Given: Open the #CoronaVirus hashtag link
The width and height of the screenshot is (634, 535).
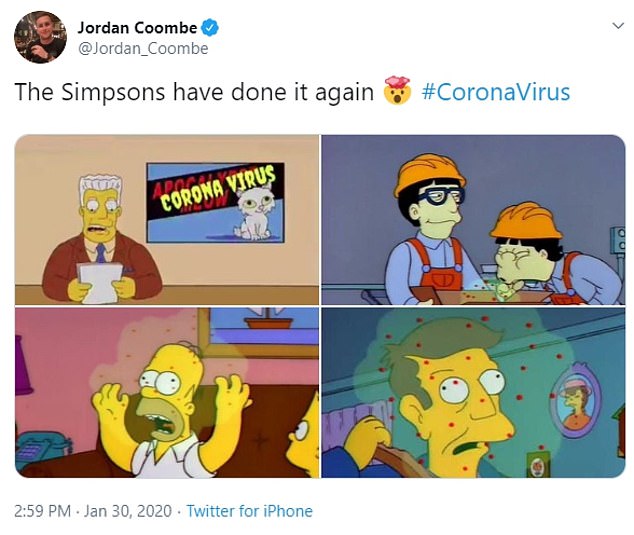Looking at the screenshot, I should pos(496,92).
